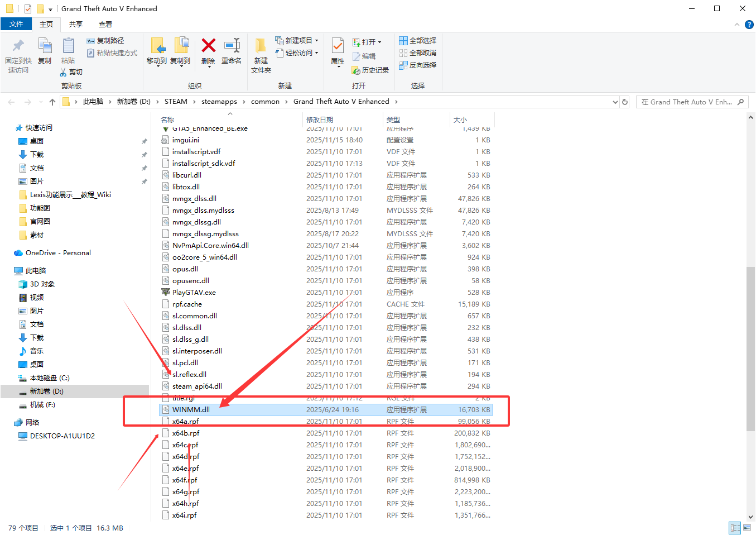This screenshot has width=756, height=535.
Task: Navigate to steamapps in the breadcrumb
Action: click(x=219, y=102)
